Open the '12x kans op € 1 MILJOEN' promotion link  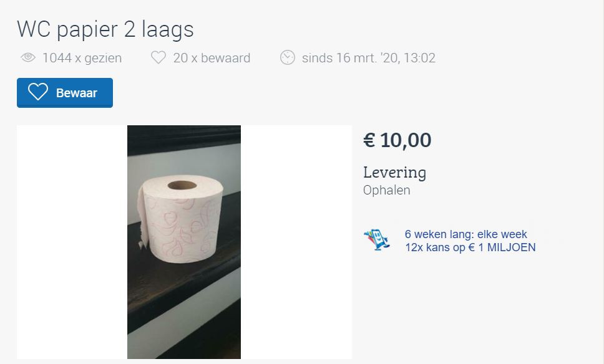click(470, 247)
